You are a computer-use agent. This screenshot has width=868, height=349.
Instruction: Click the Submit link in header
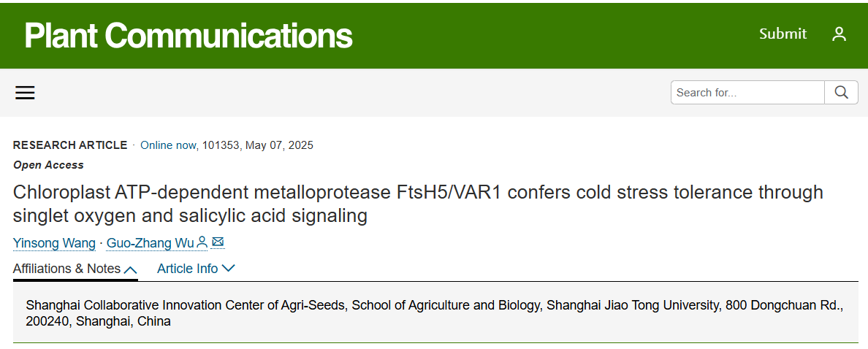[783, 34]
